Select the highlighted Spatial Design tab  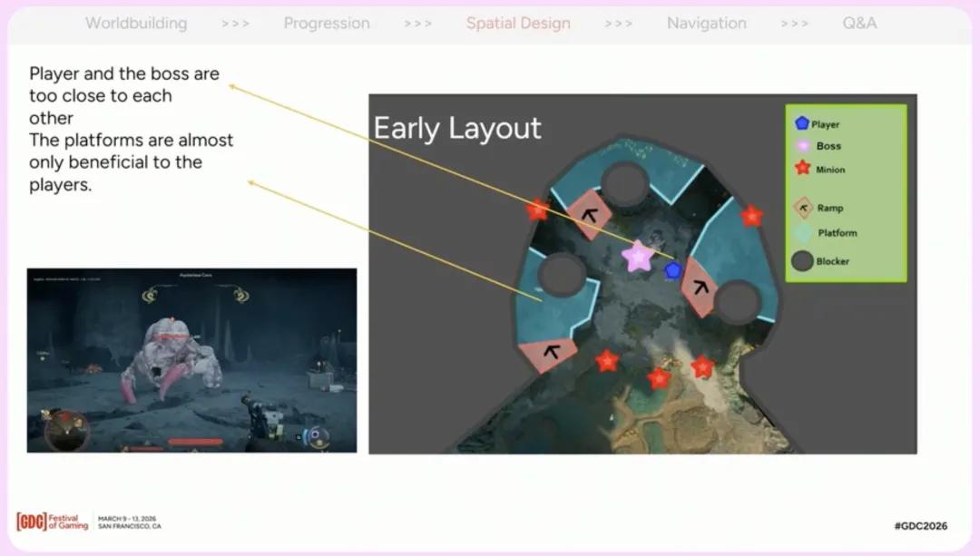click(x=518, y=23)
